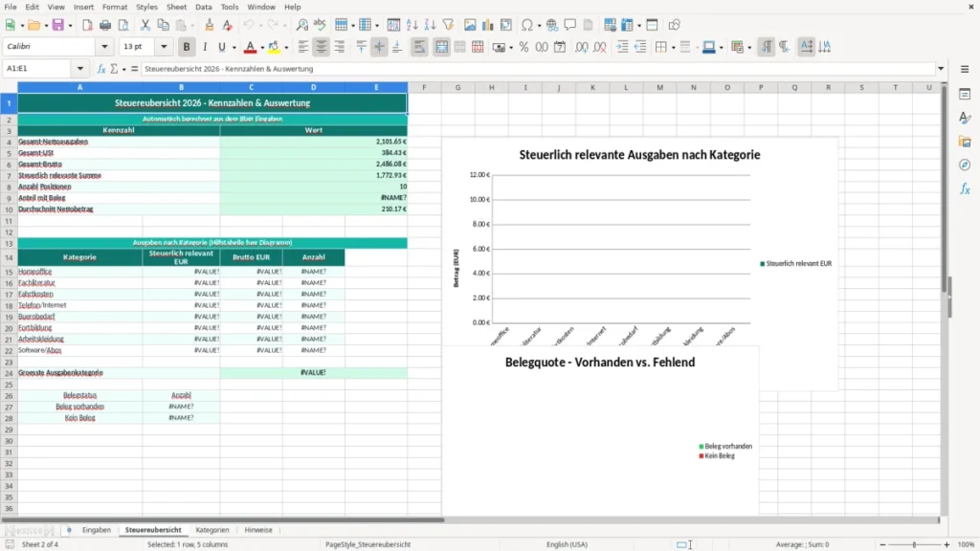Toggle Center Horizontally alignment
The height and width of the screenshot is (551, 980).
322,47
